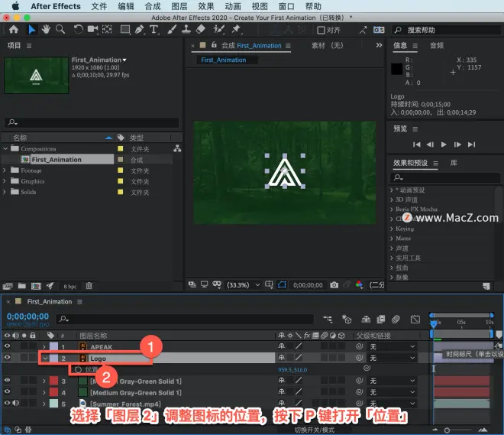504x435 pixels.
Task: Pick the Zoom magnifier tool
Action: pos(60,30)
